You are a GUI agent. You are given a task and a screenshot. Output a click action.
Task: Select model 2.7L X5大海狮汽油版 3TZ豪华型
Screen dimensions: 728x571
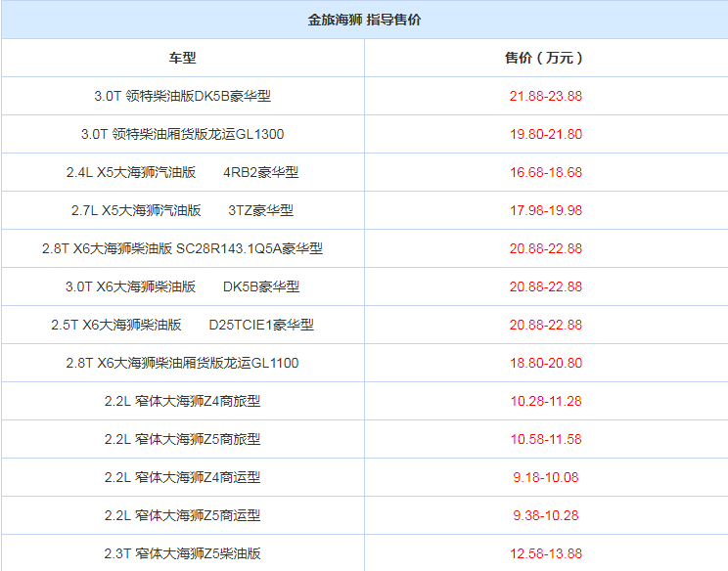182,210
